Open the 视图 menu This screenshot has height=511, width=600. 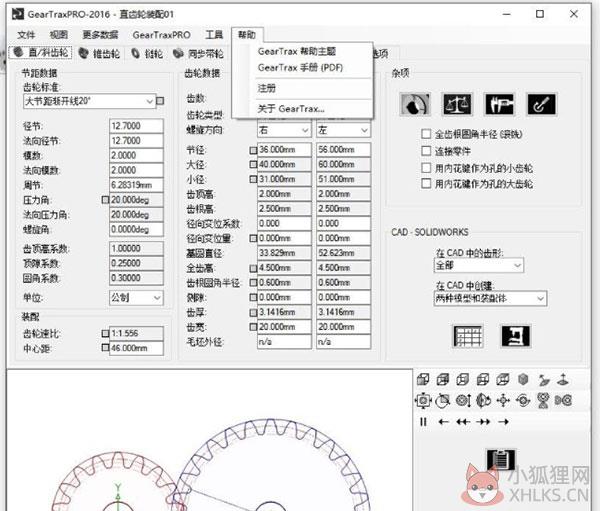tap(59, 35)
